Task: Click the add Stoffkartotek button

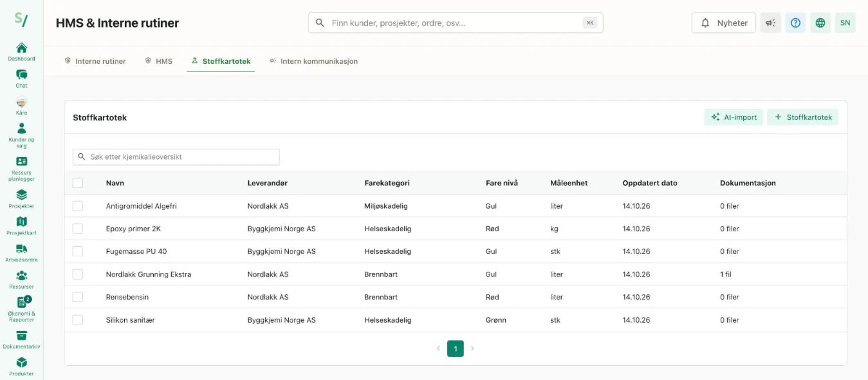Action: coord(802,117)
